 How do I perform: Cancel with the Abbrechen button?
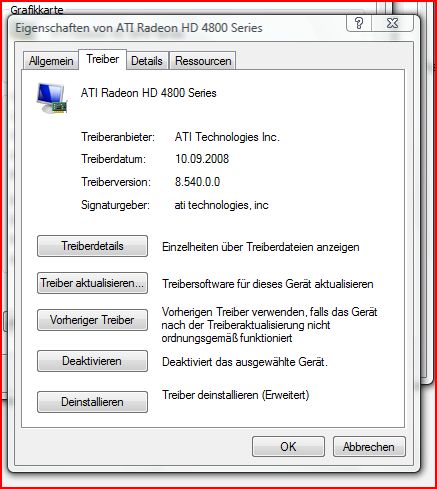[x=369, y=446]
